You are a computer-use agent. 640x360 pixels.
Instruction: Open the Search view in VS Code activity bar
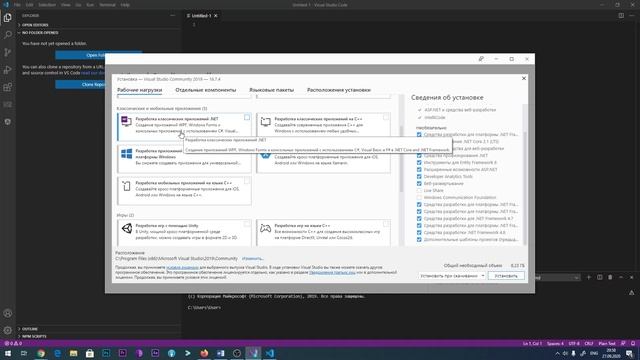coord(7,35)
